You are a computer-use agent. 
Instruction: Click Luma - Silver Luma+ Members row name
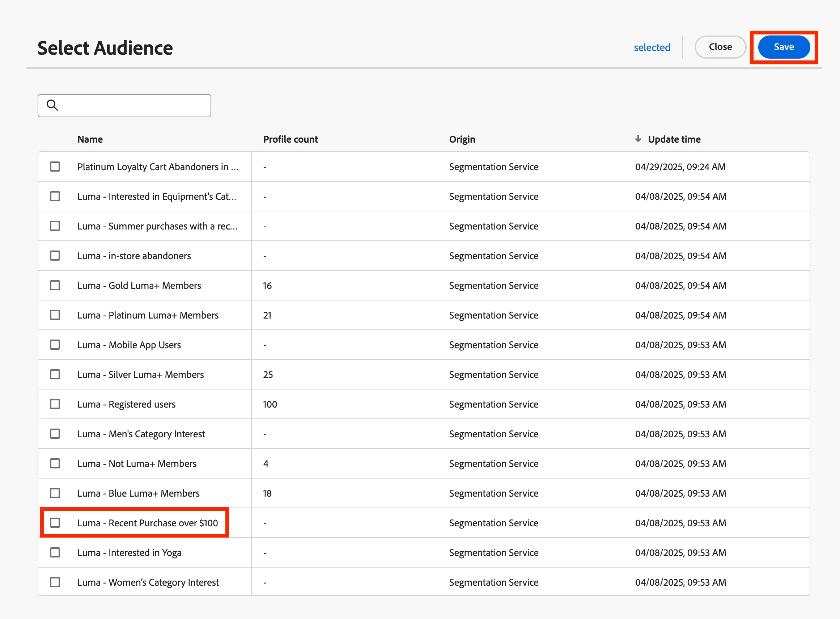tap(140, 374)
